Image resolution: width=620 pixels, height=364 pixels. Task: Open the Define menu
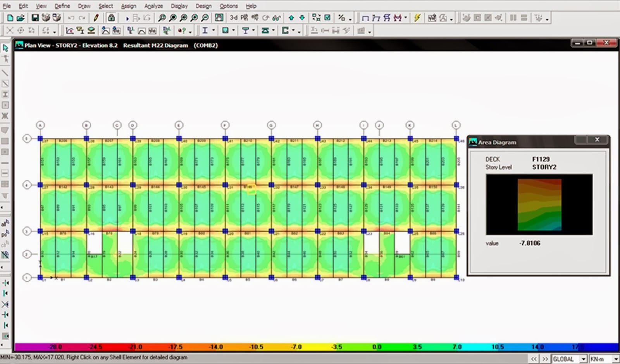(x=62, y=6)
